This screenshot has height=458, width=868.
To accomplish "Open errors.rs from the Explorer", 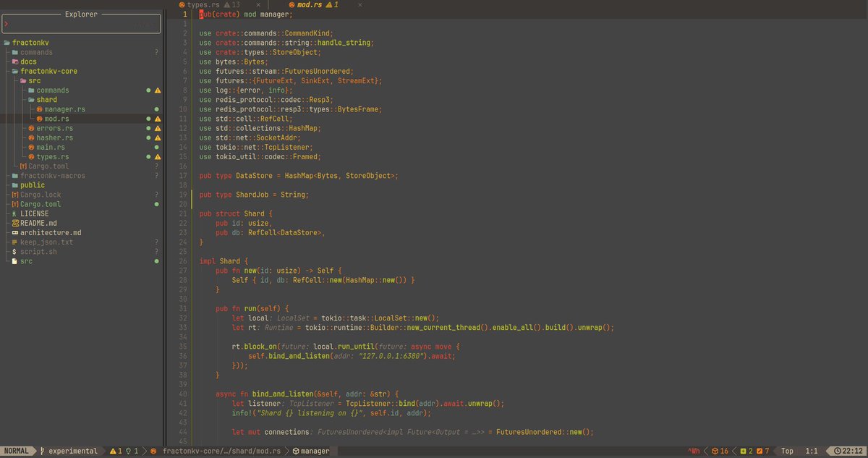I will 55,128.
